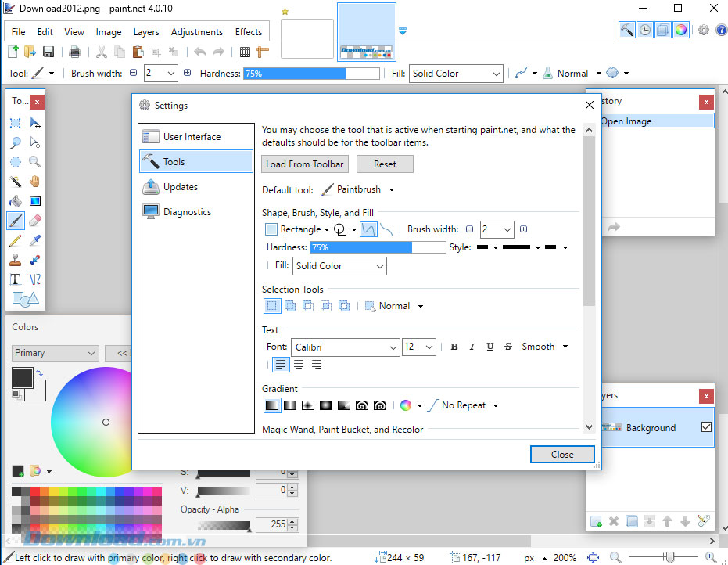
Task: Select the Pencil tool
Action: [16, 240]
